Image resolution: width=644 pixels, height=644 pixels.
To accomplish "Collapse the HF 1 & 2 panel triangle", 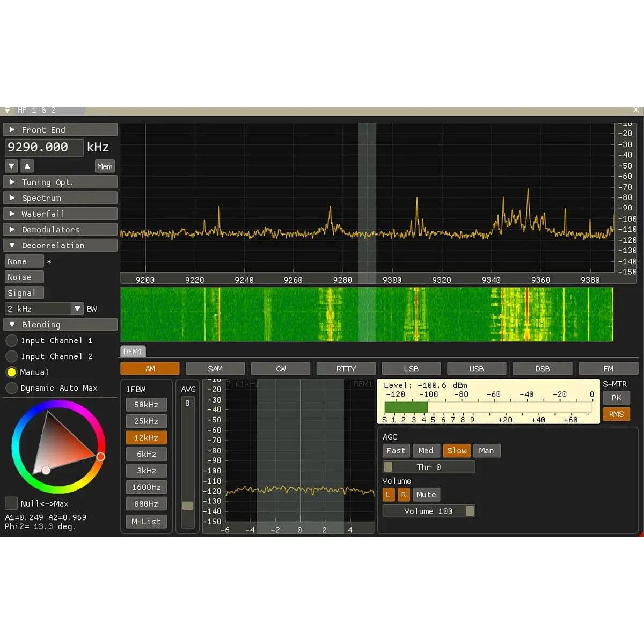I will point(7,111).
